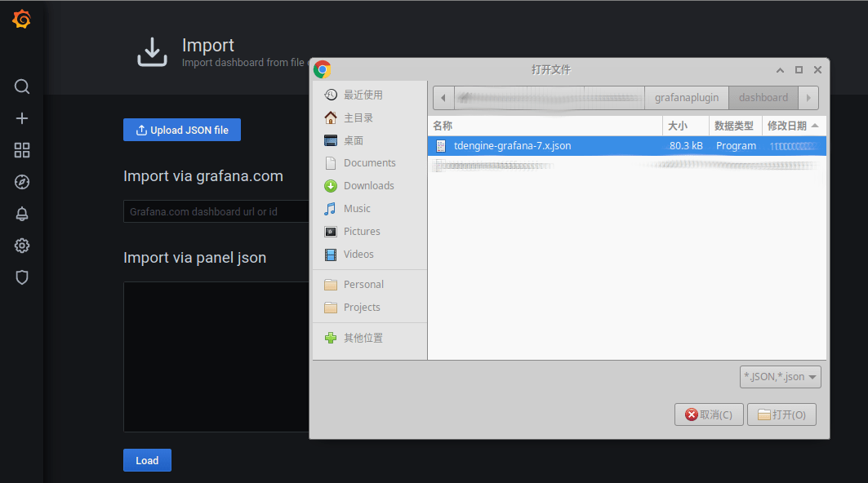Screen dimensions: 868x483
Task: Click the path bar right scroll arrow
Action: point(808,98)
